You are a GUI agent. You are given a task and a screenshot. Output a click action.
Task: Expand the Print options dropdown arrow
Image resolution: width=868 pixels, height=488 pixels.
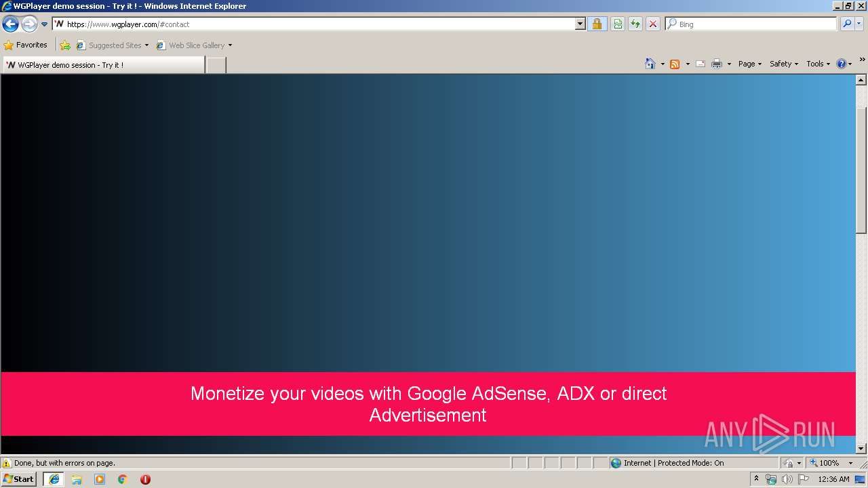pos(729,64)
